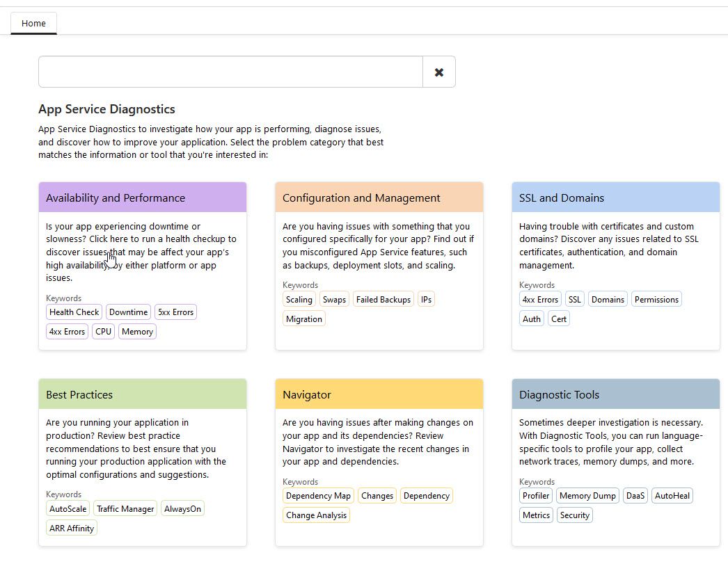The image size is (728, 564).
Task: Click the AlwaysOn keyword tag
Action: pos(182,509)
